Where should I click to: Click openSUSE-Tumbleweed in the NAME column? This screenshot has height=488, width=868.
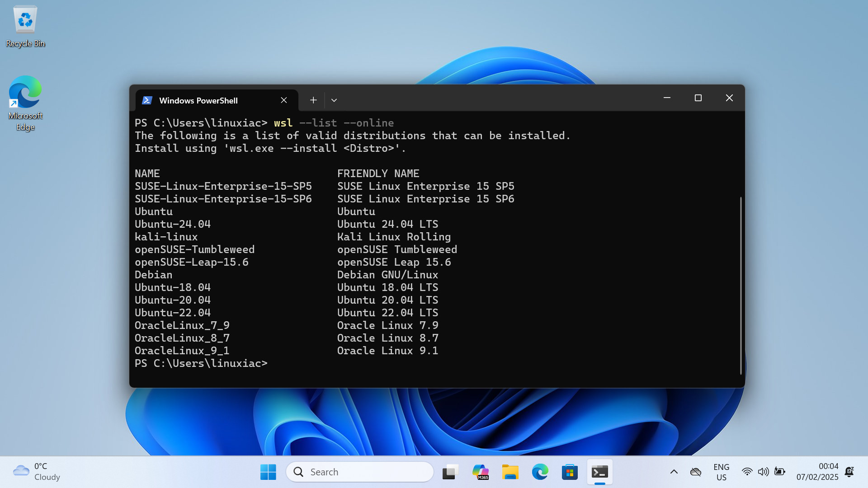coord(195,249)
